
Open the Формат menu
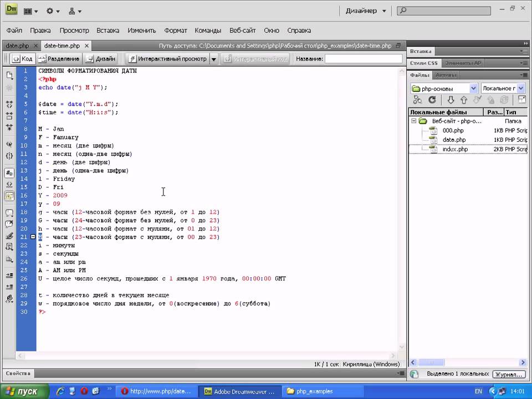pos(175,30)
